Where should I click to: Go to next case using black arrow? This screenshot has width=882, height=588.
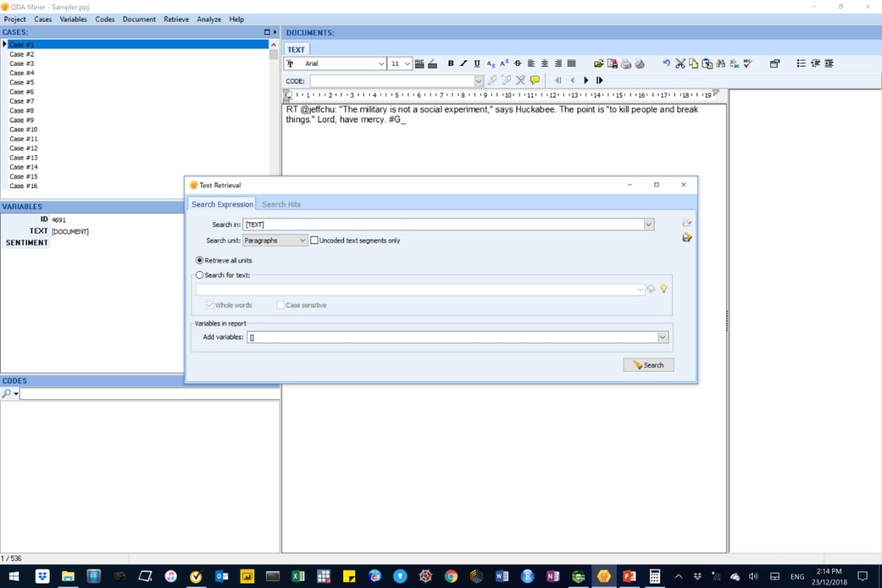586,80
